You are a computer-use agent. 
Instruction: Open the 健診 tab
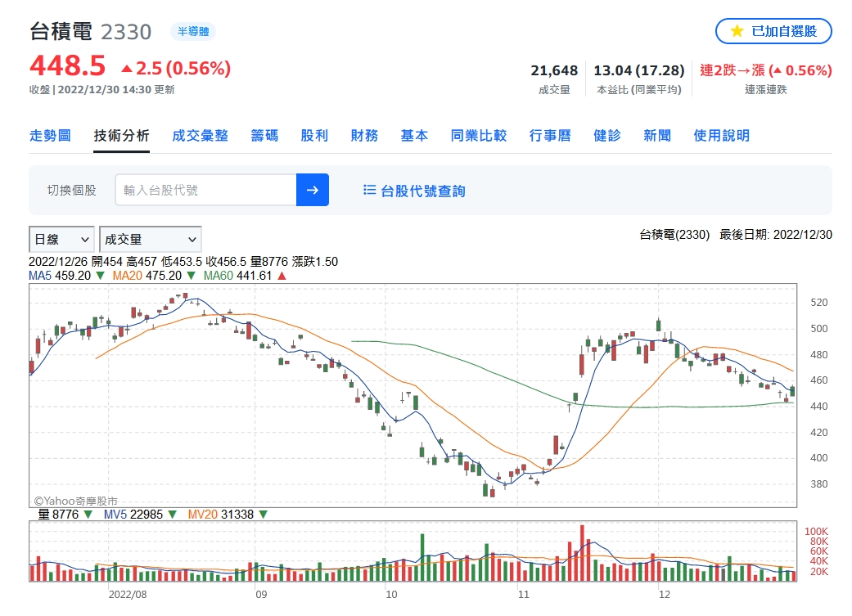(x=607, y=135)
